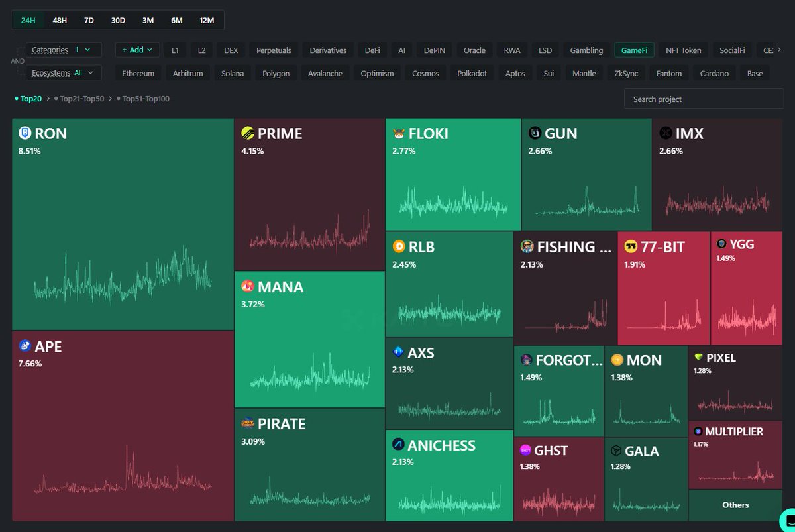795x532 pixels.
Task: Click the RON token logo icon
Action: pos(25,133)
